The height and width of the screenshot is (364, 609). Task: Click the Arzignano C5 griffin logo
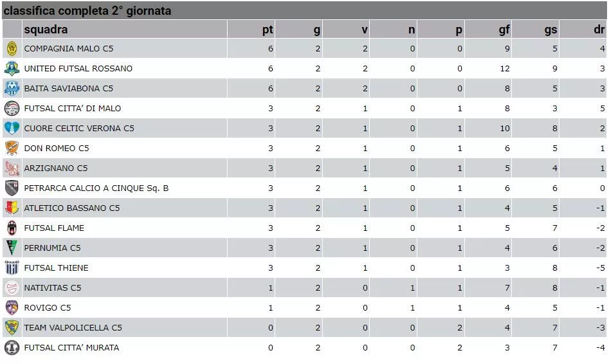point(12,168)
